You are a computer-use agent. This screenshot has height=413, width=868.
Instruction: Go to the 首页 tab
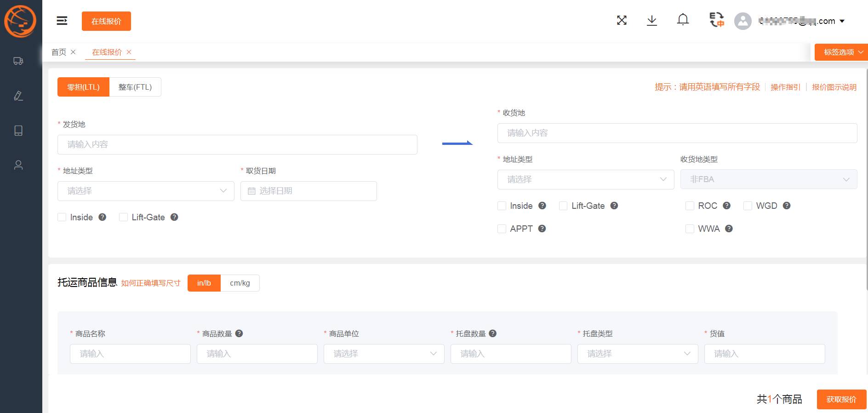click(x=59, y=52)
